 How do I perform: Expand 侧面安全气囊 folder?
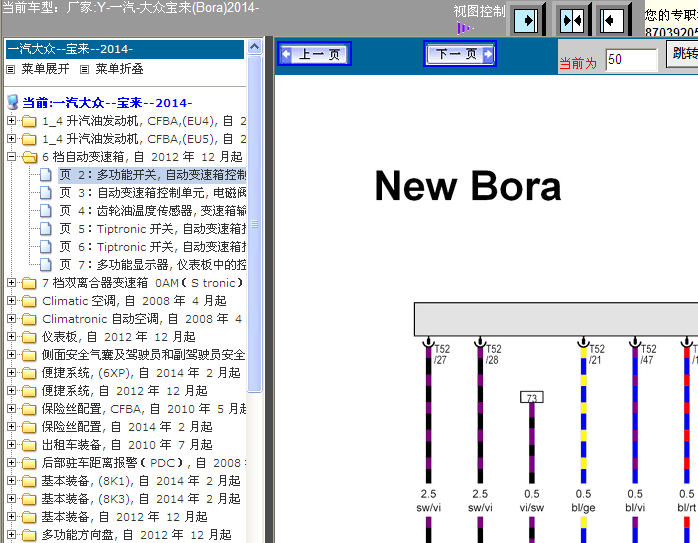tap(12, 354)
